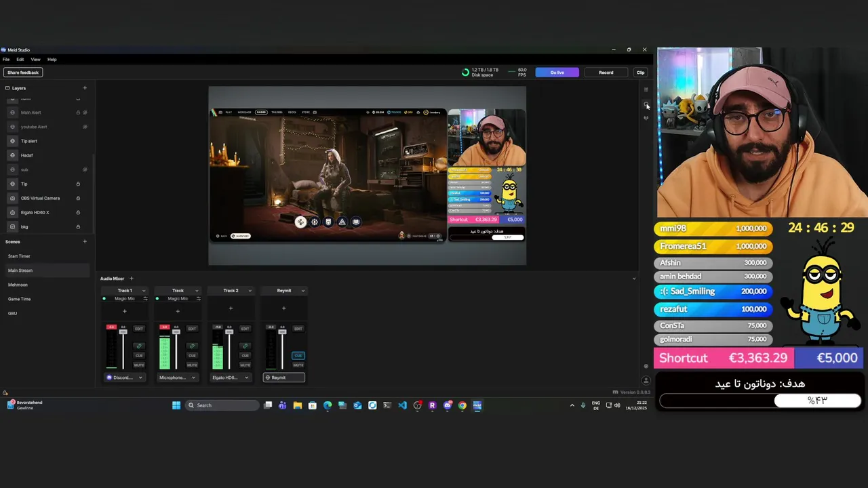Click Track 1 volume fader handle
Screen dimensions: 868x488
pyautogui.click(x=123, y=331)
